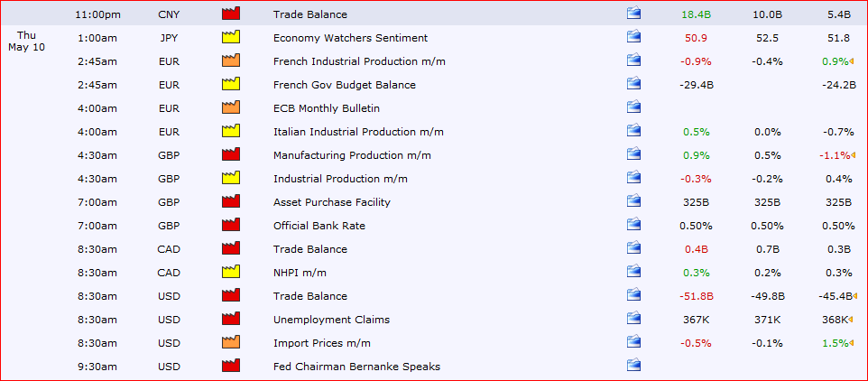Click the 18.4B actual value for CNY
This screenshot has height=381, width=868.
click(x=697, y=14)
